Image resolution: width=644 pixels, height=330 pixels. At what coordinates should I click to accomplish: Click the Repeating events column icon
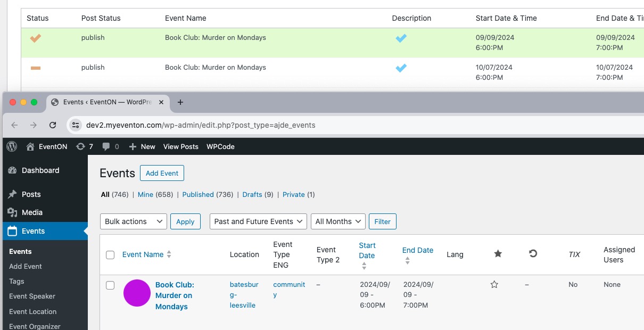(533, 254)
